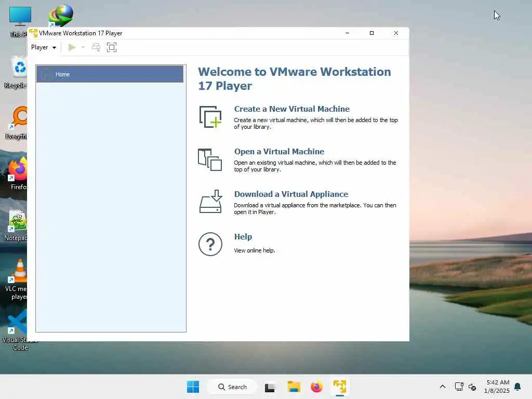
Task: Open Create a New Virtual Machine link
Action: [x=292, y=109]
